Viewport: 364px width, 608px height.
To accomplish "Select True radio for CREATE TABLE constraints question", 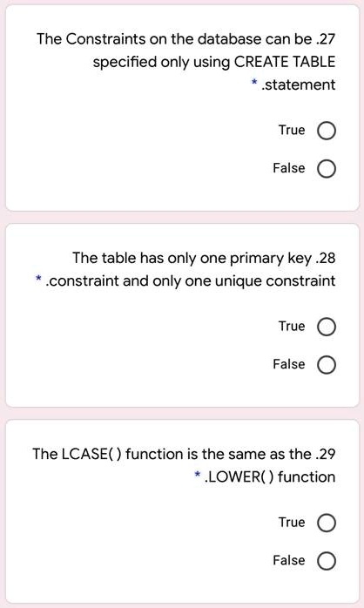I will pyautogui.click(x=327, y=131).
